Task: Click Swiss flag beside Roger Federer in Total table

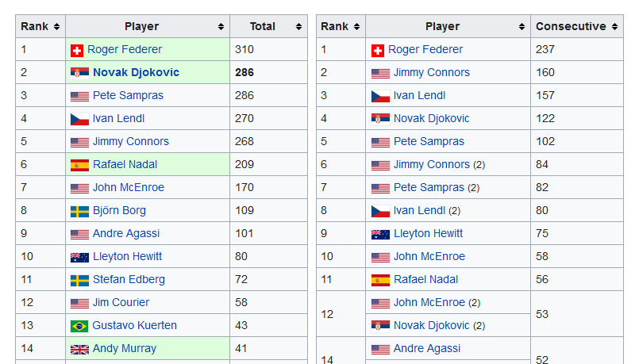Action: (x=77, y=51)
